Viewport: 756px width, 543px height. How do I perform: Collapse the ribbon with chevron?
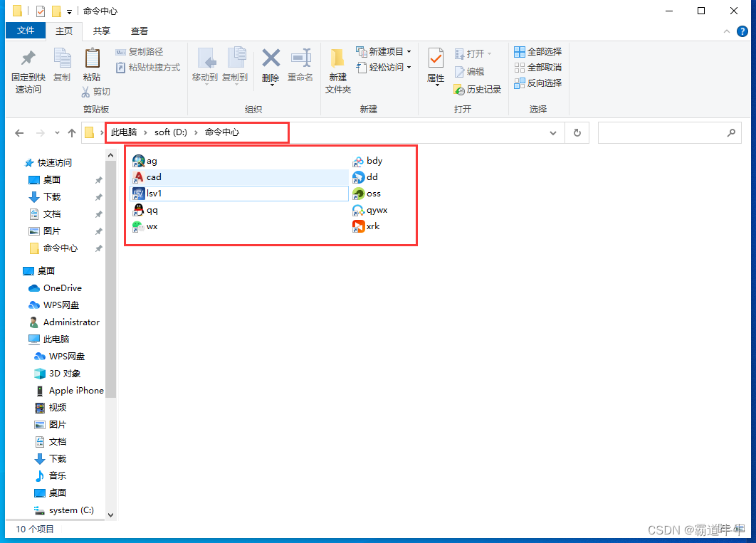(x=727, y=31)
